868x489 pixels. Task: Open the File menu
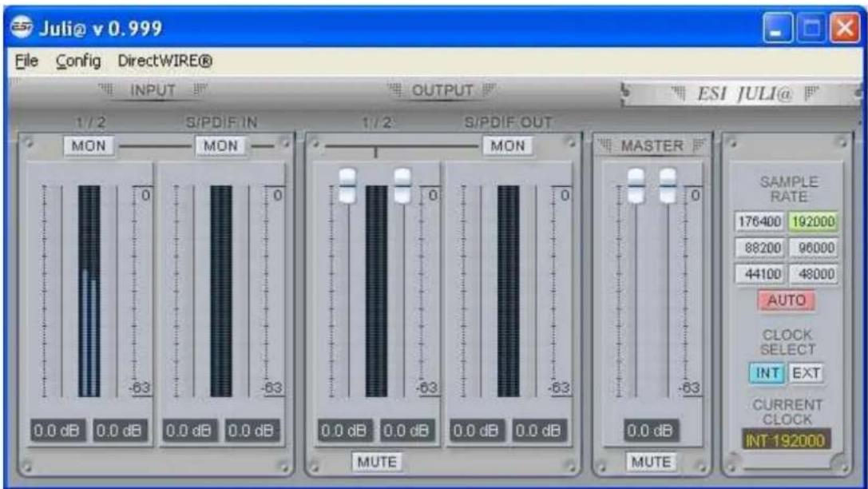click(26, 61)
